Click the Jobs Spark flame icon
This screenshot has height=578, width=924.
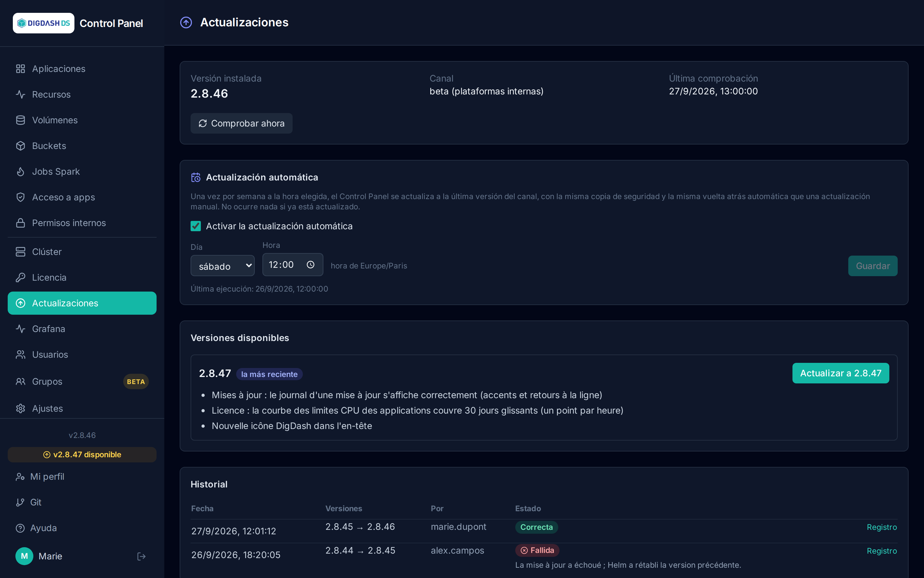(x=21, y=172)
